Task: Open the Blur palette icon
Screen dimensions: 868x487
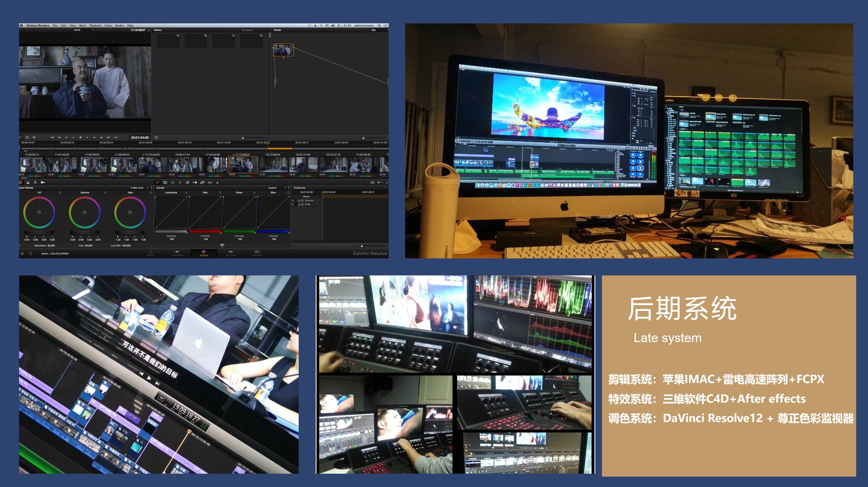Action: (x=188, y=183)
